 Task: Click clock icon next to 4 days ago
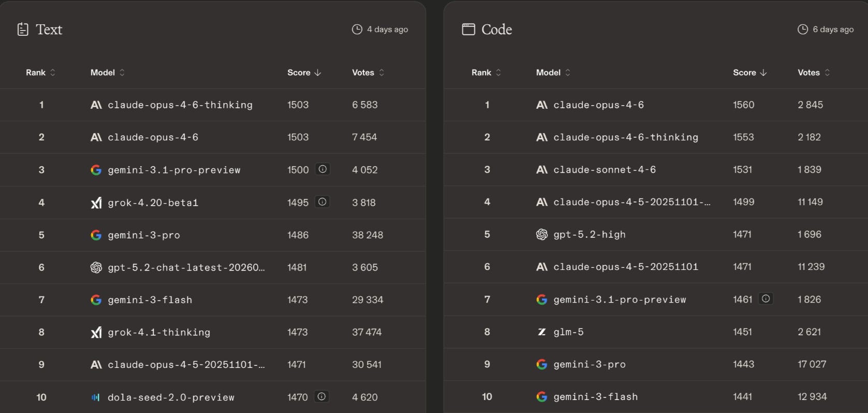tap(357, 30)
